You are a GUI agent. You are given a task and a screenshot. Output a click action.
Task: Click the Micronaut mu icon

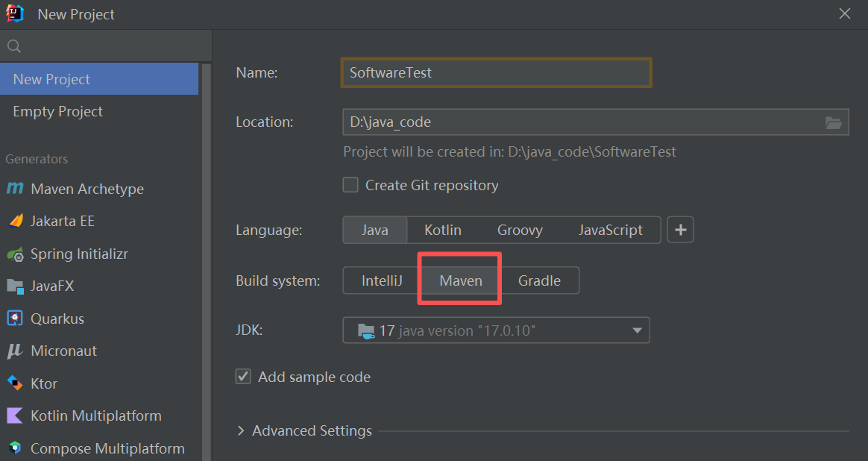coord(15,351)
